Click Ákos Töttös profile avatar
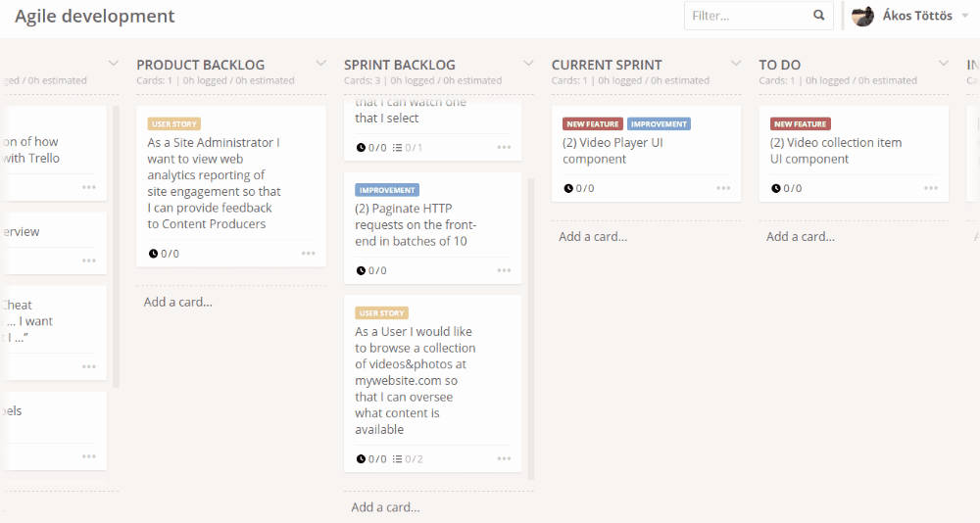Image resolution: width=980 pixels, height=523 pixels. pos(862,16)
